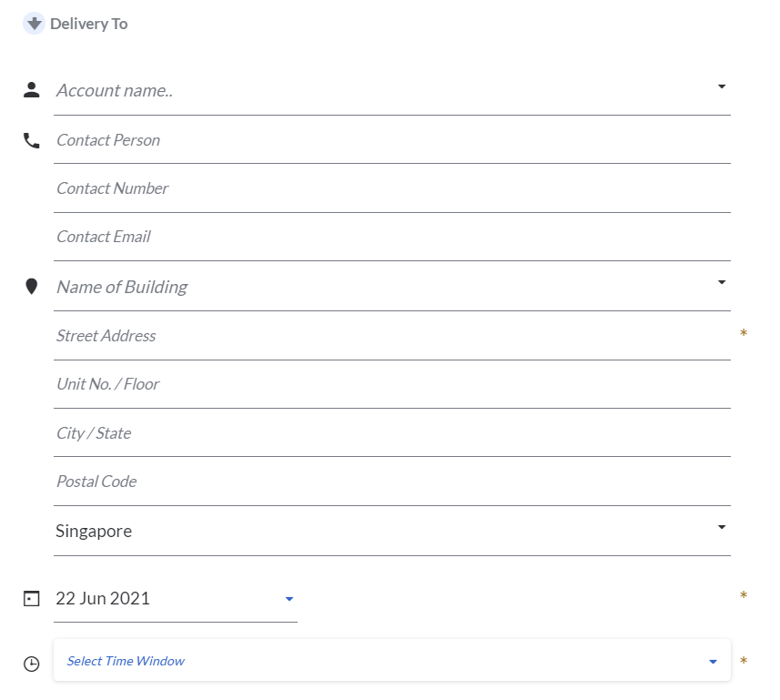Click the Street Address field
This screenshot has width=780, height=700.
click(391, 336)
